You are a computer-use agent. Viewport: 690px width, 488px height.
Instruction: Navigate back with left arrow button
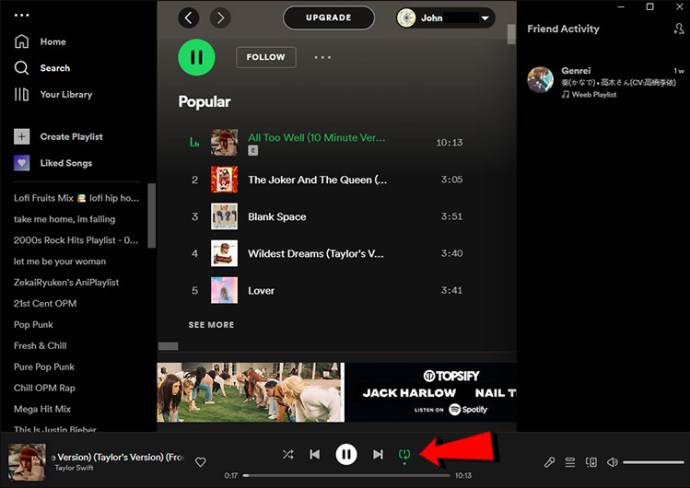coord(188,18)
